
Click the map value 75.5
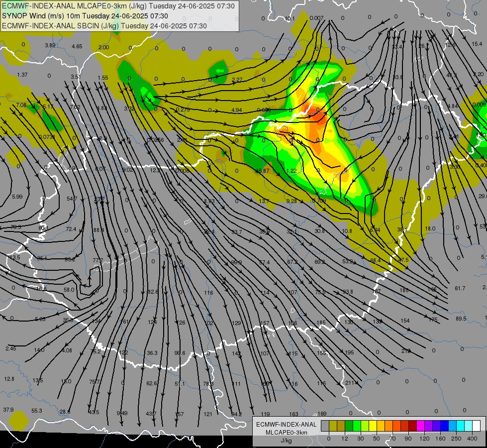click(320, 292)
